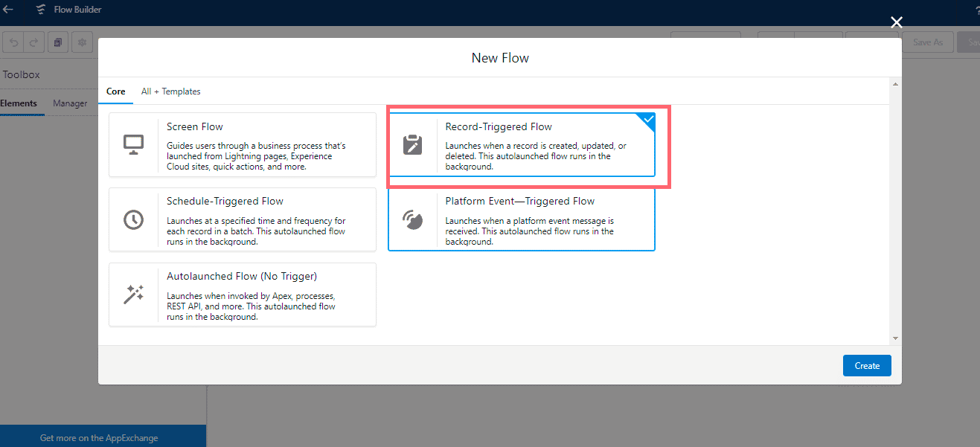Image resolution: width=980 pixels, height=447 pixels.
Task: Click the Screen Flow monitor icon
Action: point(134,144)
